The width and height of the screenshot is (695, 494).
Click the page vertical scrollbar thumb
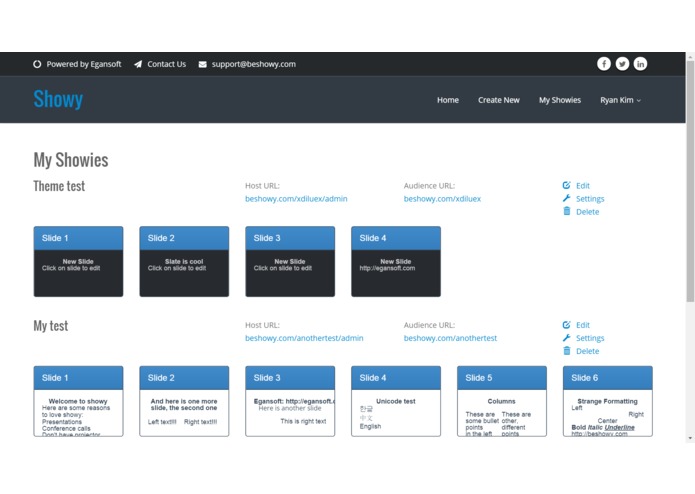[690, 182]
